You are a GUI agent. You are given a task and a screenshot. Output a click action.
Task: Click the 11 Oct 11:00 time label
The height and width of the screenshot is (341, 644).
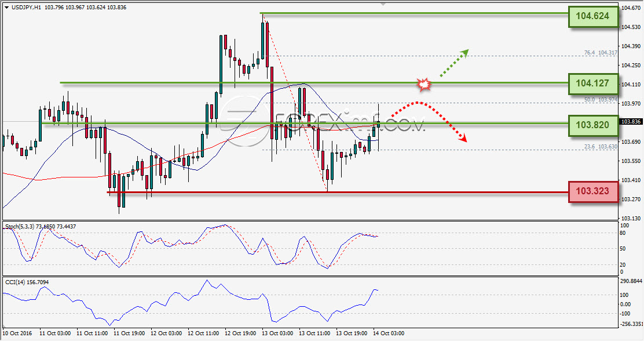pos(92,333)
